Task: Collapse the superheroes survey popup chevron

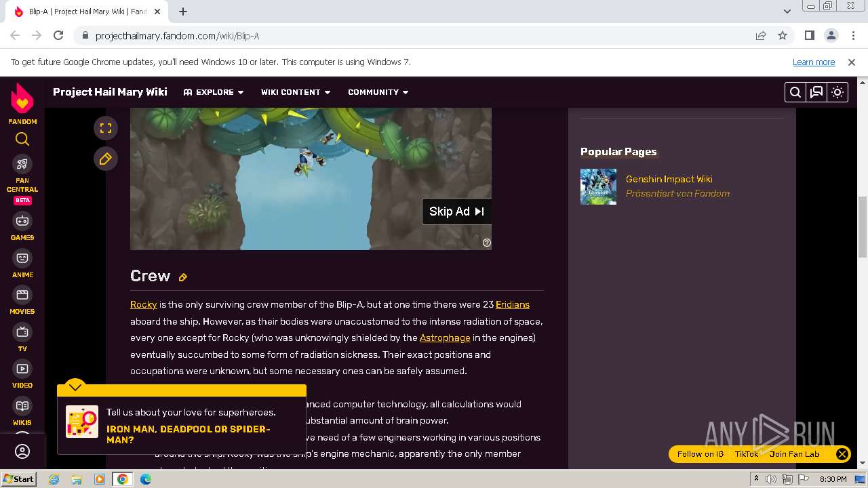Action: click(x=75, y=387)
